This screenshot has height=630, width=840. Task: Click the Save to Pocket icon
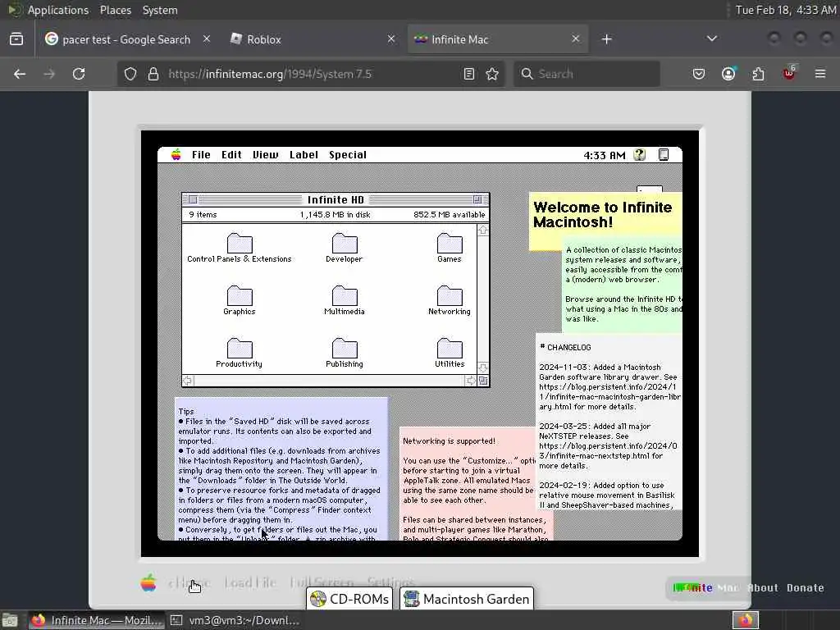[x=699, y=74]
